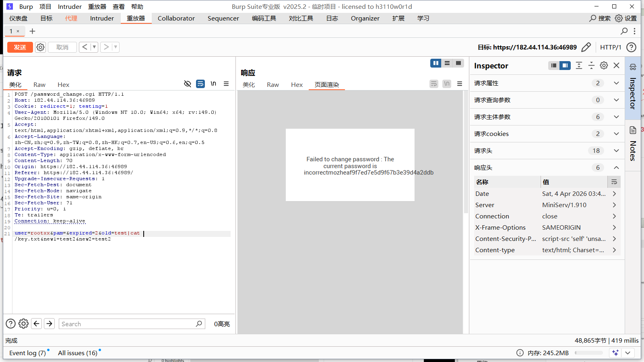Viewport: 644px width, 362px height.
Task: Toggle hide non-printable characters eye icon in request
Action: click(188, 84)
